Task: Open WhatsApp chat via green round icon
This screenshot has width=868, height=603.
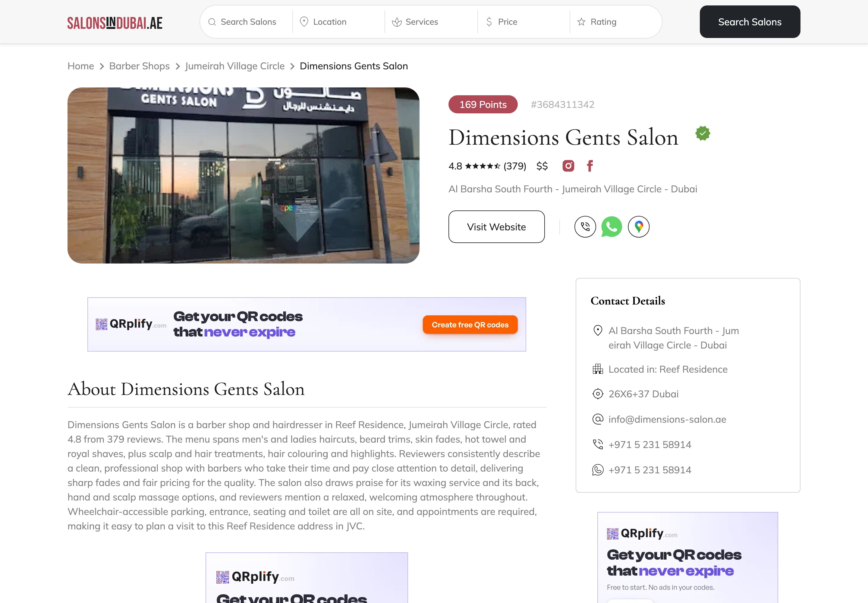Action: (612, 227)
